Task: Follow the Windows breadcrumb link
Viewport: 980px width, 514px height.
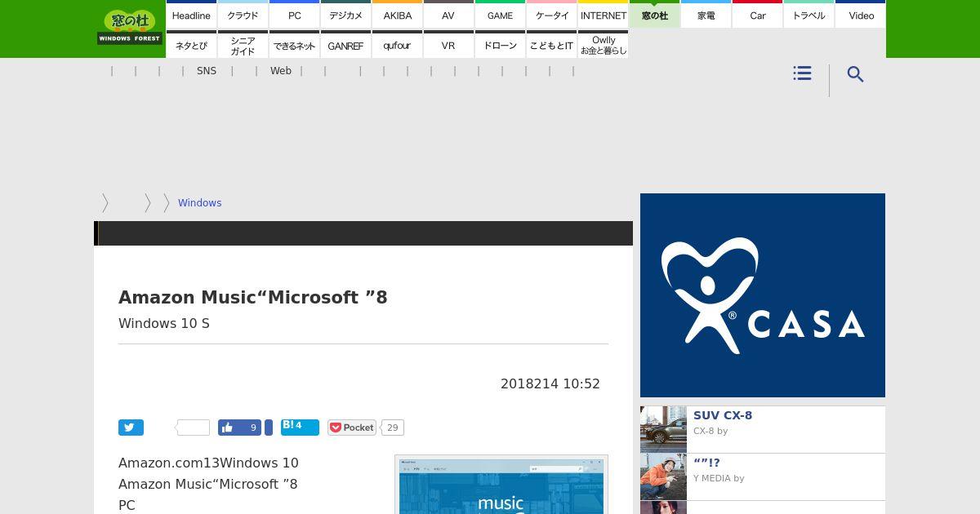Action: (199, 203)
